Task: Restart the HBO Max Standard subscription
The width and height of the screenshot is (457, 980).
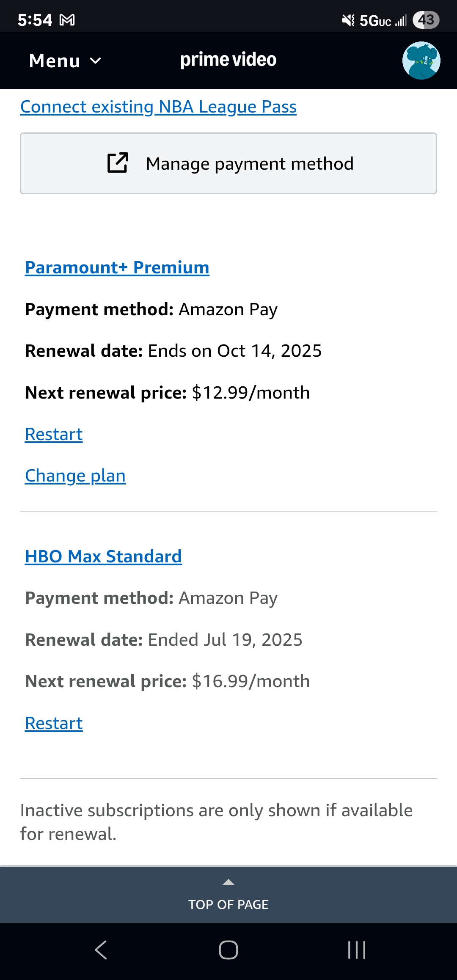Action: [x=54, y=723]
